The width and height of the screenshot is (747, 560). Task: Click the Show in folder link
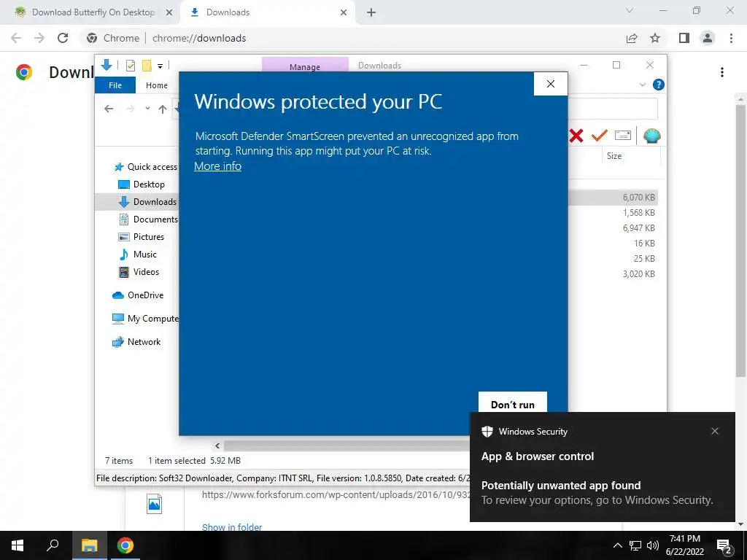(x=232, y=526)
